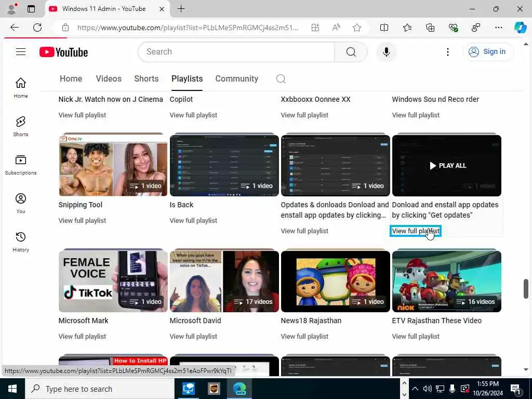532x399 pixels.
Task: Click taskbar search box
Action: (x=99, y=389)
